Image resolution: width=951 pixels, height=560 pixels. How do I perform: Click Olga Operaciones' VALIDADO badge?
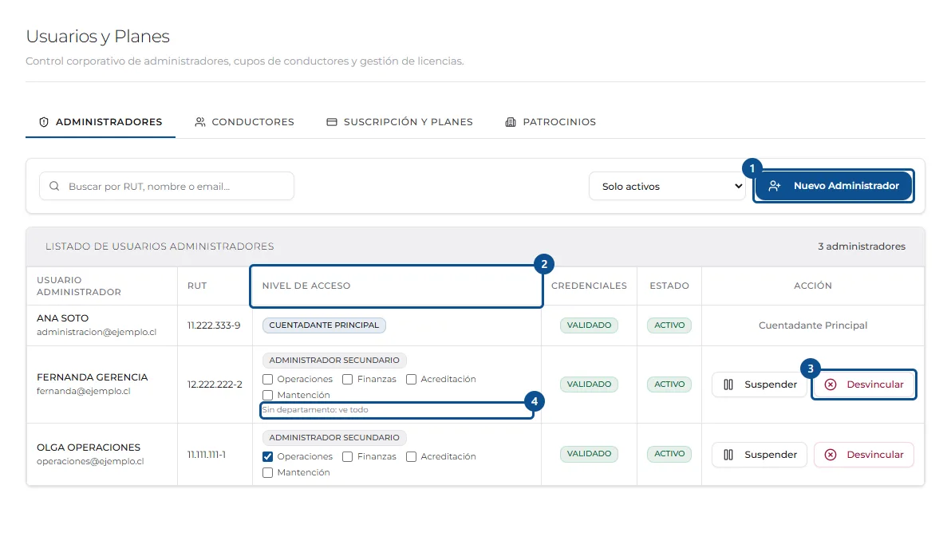tap(589, 454)
